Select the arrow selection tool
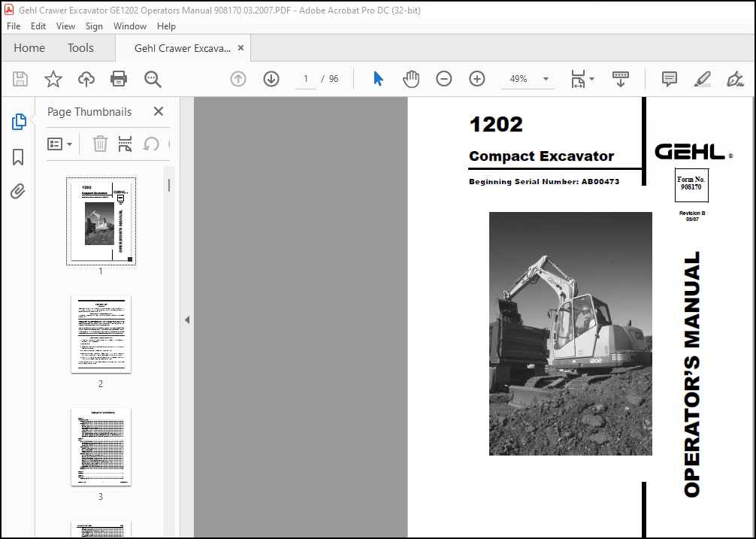The width and height of the screenshot is (756, 539). 379,79
